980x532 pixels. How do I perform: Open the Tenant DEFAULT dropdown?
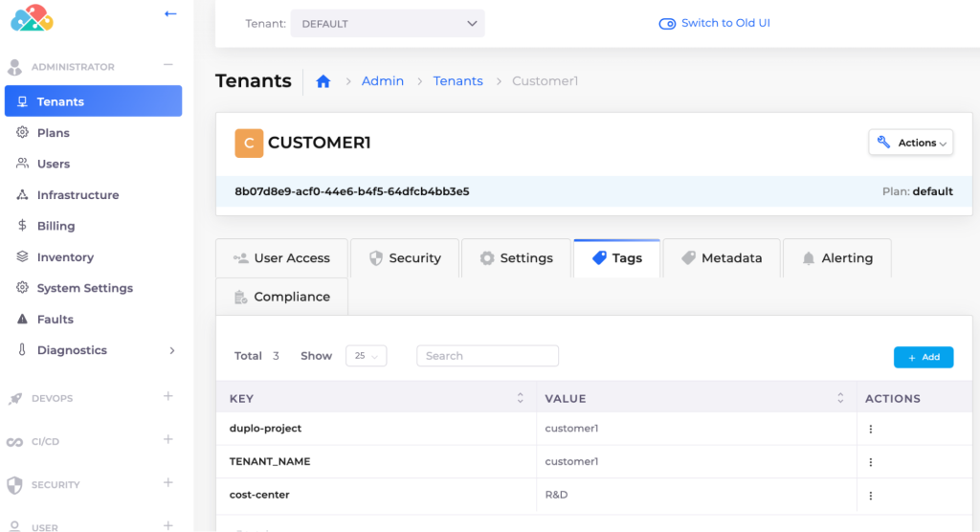pyautogui.click(x=388, y=24)
